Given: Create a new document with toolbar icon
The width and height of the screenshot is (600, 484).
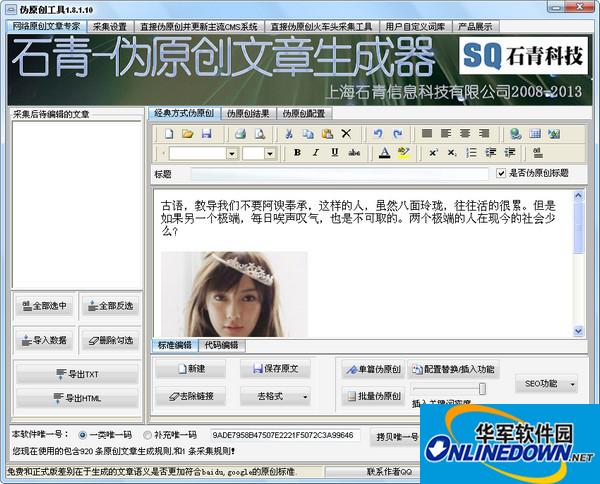Looking at the screenshot, I should (169, 134).
